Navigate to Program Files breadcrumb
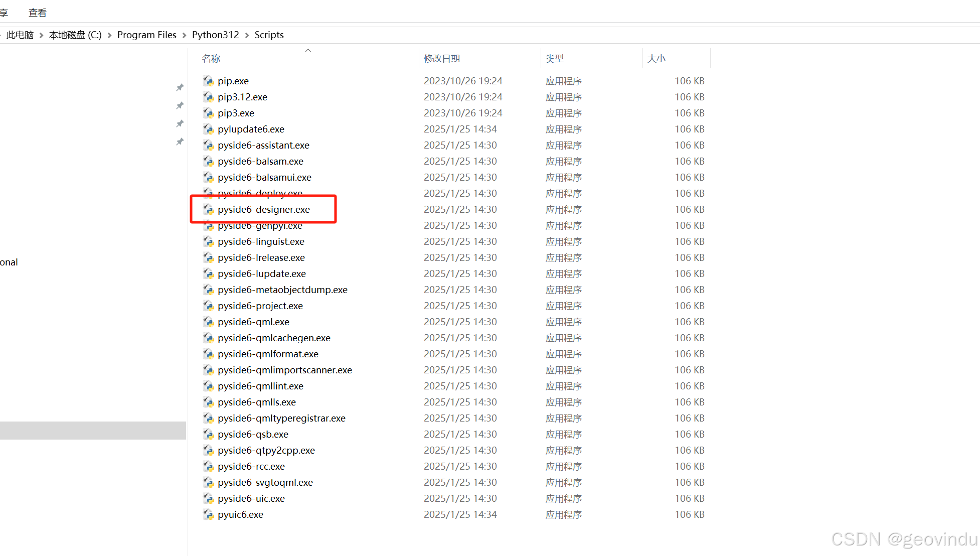The height and width of the screenshot is (556, 980). pos(147,35)
